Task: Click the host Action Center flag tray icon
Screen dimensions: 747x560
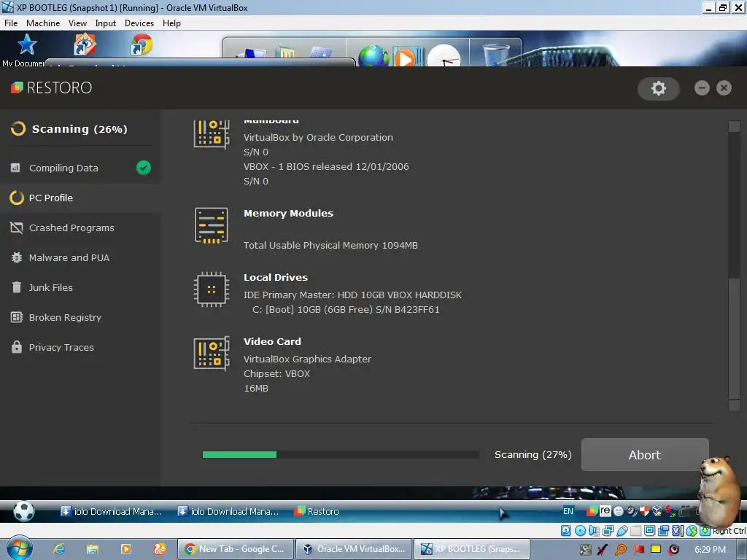Action: [x=638, y=549]
